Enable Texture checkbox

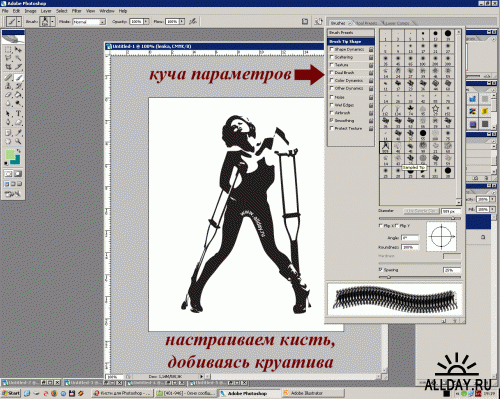[332, 65]
